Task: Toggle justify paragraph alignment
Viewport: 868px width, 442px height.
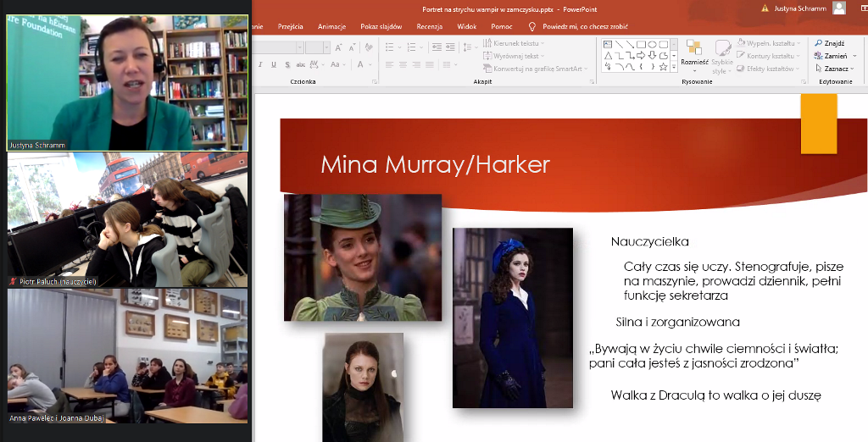Action: pos(430,64)
